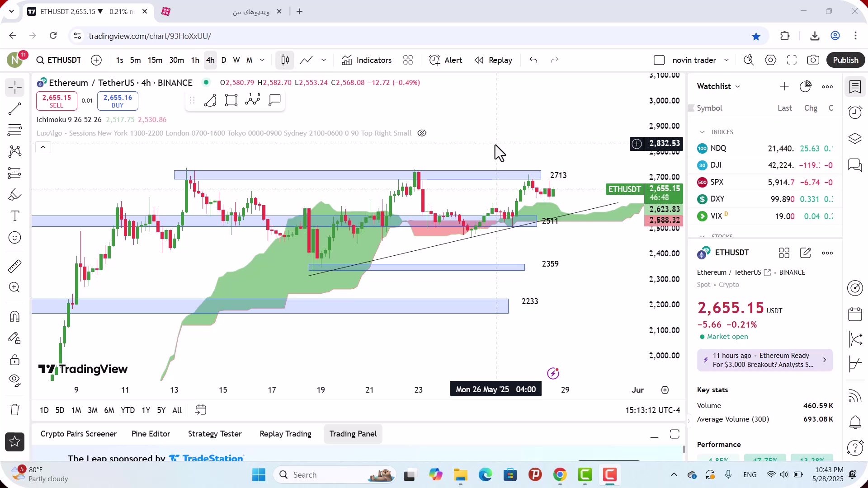
Task: Open Ethereum Ready news headline
Action: (x=765, y=360)
